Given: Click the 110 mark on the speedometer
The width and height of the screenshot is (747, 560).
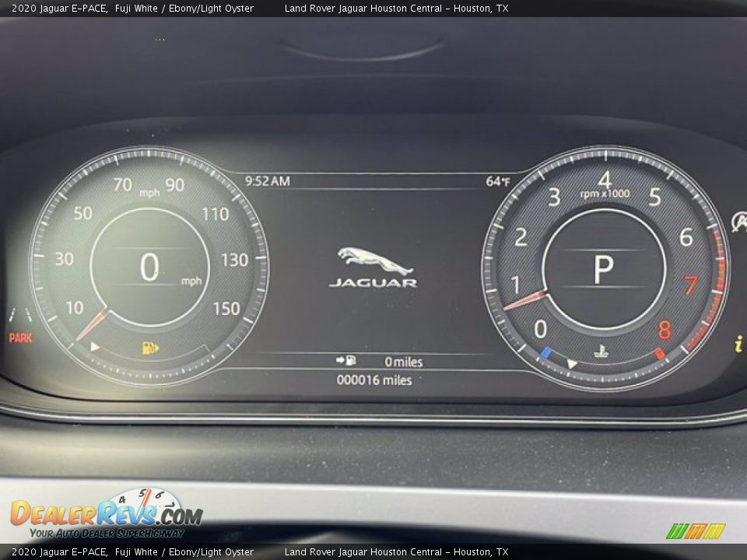Looking at the screenshot, I should (x=216, y=215).
